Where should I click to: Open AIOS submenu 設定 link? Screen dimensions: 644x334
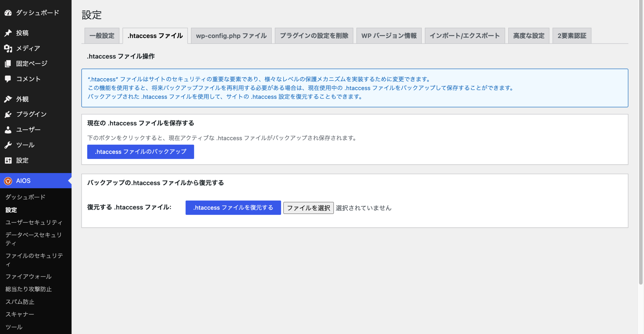[11, 210]
